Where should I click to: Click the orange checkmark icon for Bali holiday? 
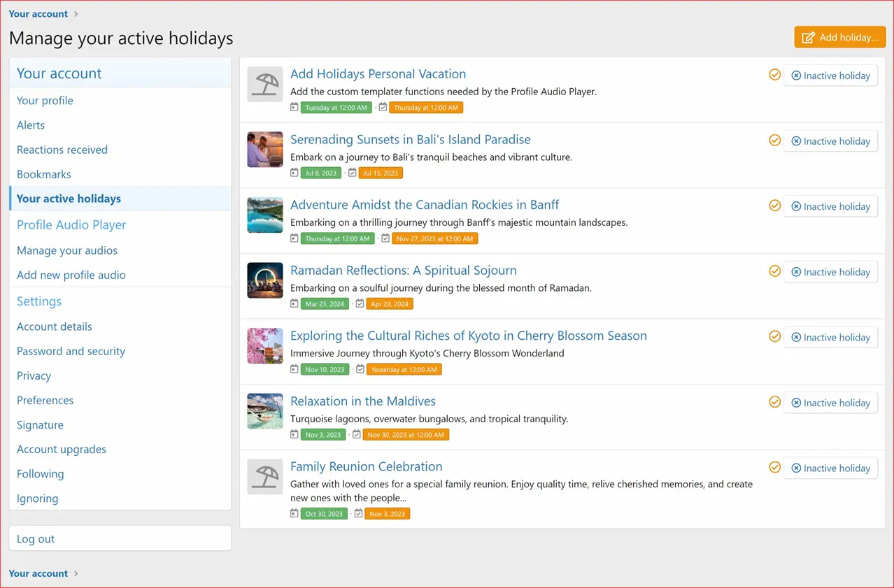tap(774, 141)
